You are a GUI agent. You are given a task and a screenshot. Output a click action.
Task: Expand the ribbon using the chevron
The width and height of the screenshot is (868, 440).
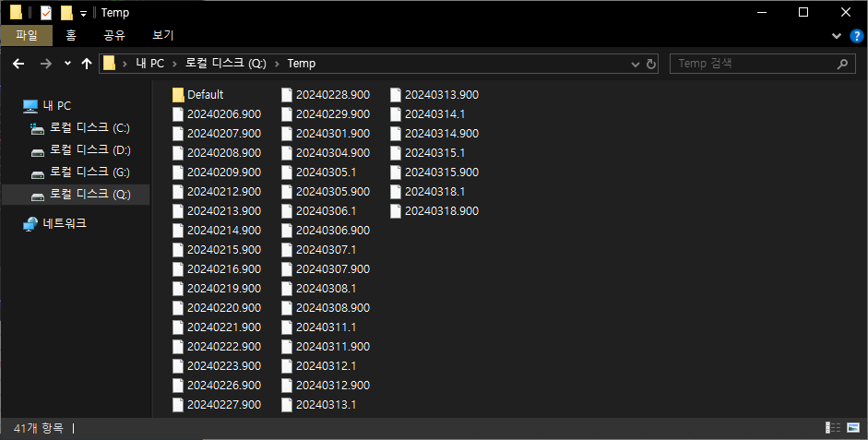pos(837,36)
